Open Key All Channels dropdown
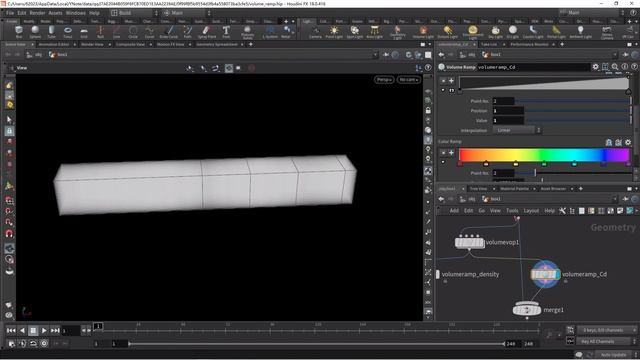The width and height of the screenshot is (640, 360). point(606,341)
